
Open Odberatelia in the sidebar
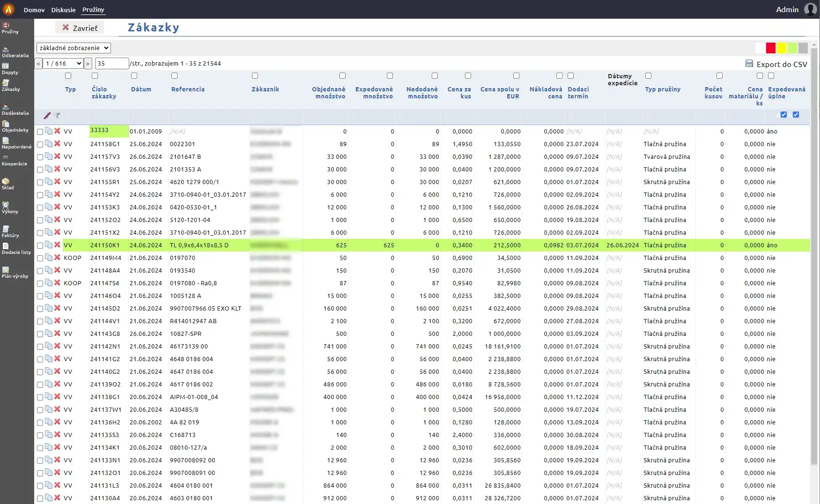(x=15, y=52)
